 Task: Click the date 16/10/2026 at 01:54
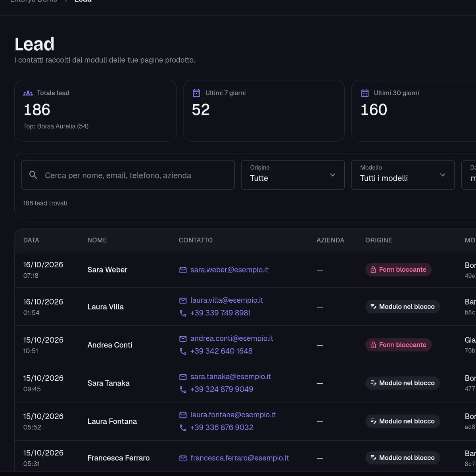(43, 301)
